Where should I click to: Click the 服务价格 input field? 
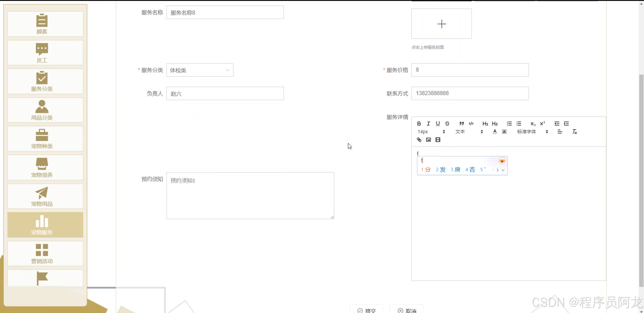click(x=470, y=70)
